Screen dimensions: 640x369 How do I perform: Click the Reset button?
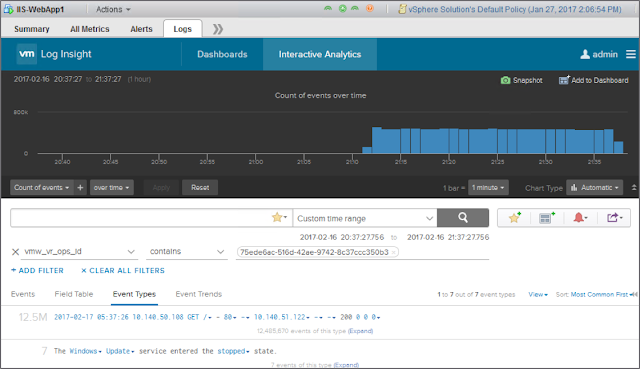pyautogui.click(x=200, y=187)
